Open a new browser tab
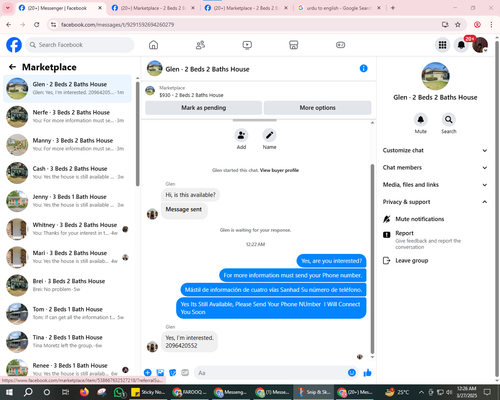 [x=393, y=8]
